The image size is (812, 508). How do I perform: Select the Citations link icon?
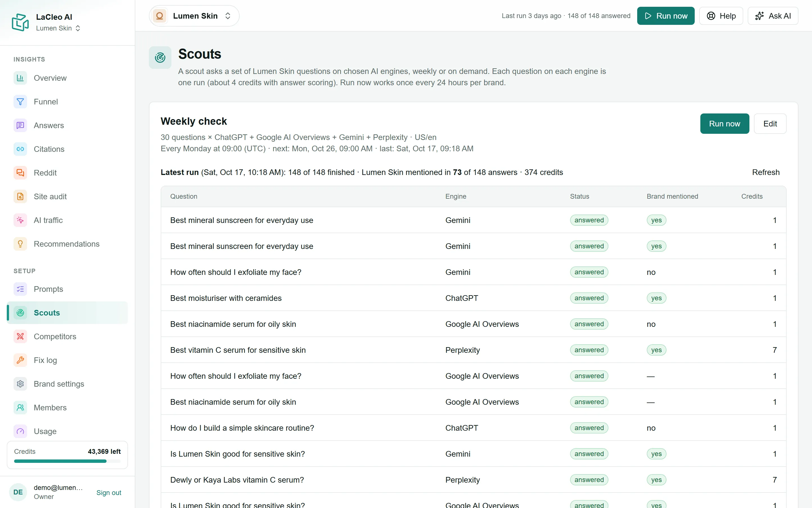[20, 149]
